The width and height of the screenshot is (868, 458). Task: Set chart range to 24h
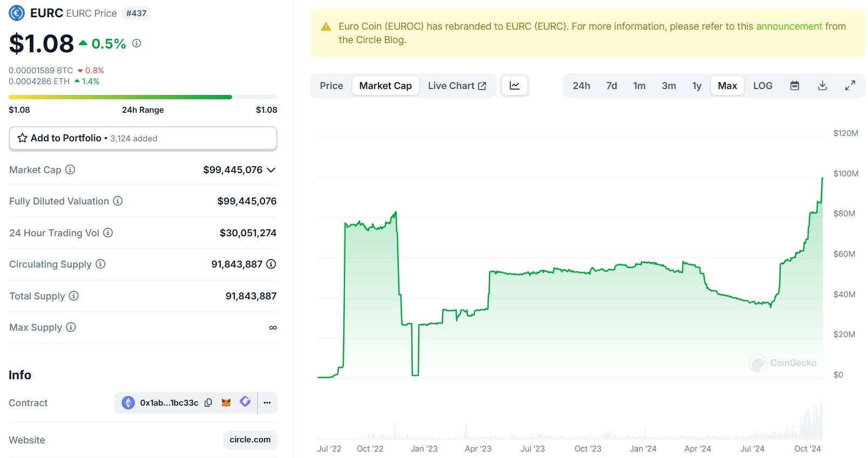tap(581, 85)
